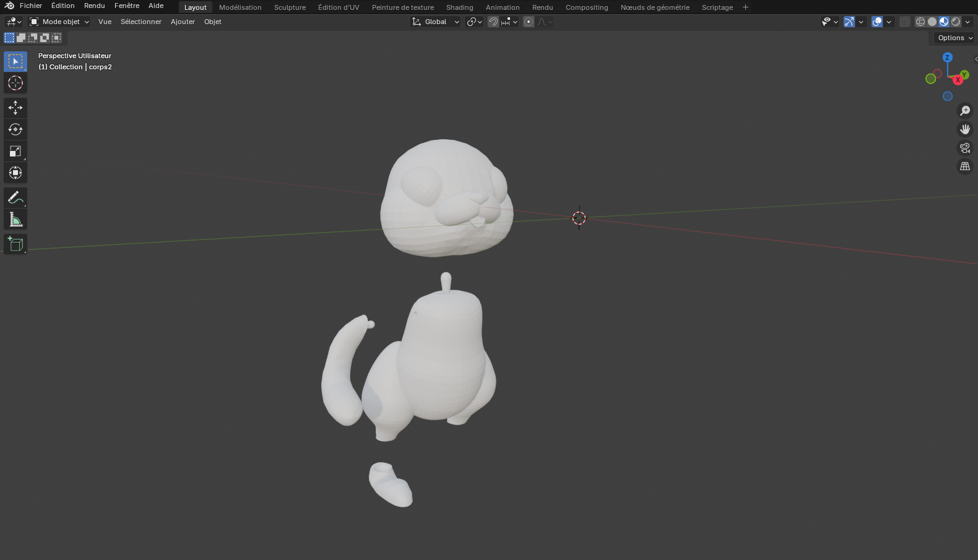The width and height of the screenshot is (978, 560).
Task: Select the Measure tool
Action: click(15, 220)
